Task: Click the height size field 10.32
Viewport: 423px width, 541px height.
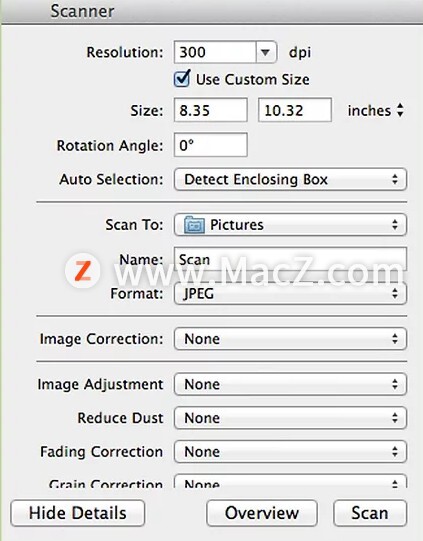Action: coord(295,110)
